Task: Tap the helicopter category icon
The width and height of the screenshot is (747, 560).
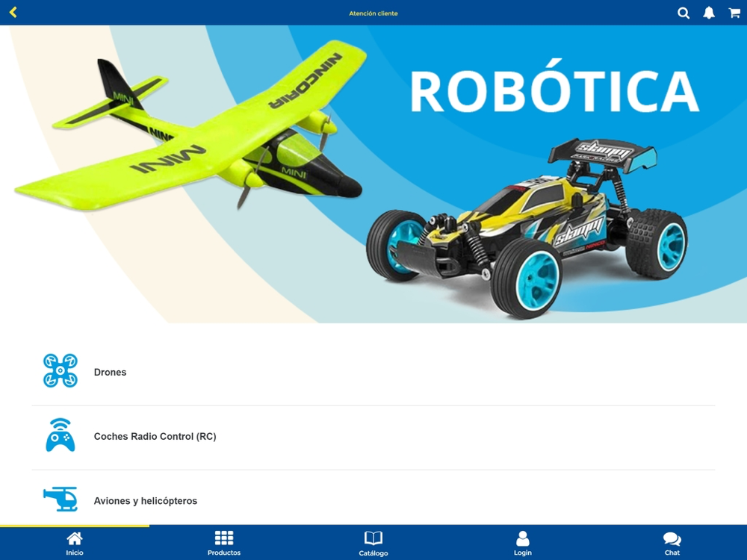Action: tap(60, 499)
